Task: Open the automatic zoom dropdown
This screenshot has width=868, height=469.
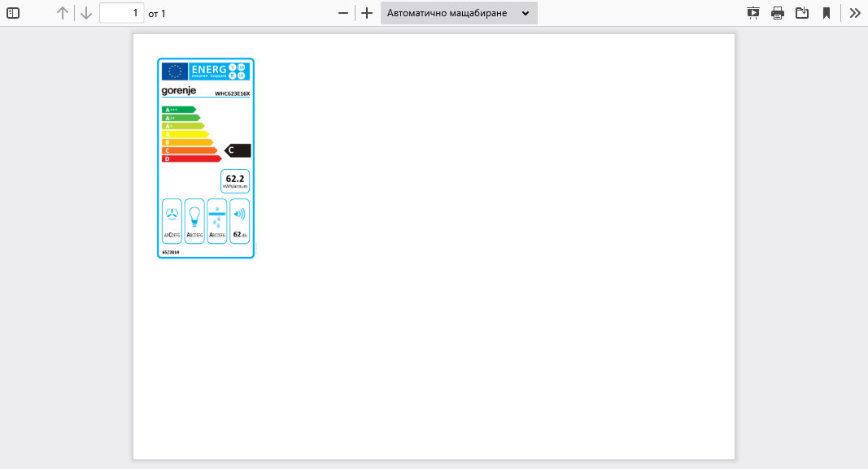Action: [x=459, y=13]
